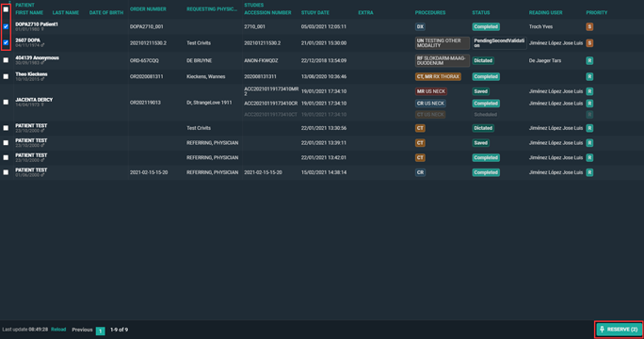Click the R priority badge for Theo Kieckens
Viewport: 644px width, 339px height.
pos(589,77)
